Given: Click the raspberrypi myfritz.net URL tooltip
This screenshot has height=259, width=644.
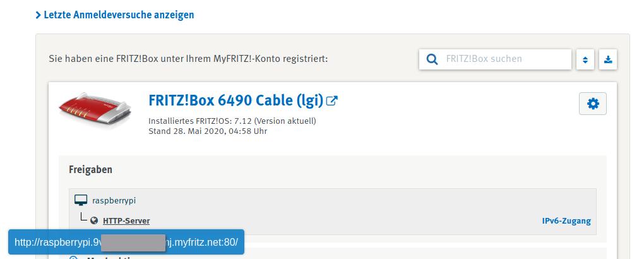Looking at the screenshot, I should coord(126,243).
